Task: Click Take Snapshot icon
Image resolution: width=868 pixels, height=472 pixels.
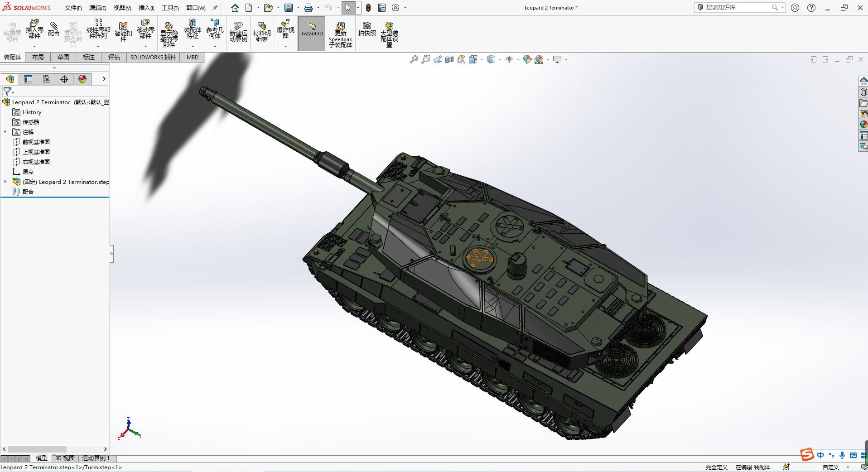Action: pyautogui.click(x=367, y=29)
